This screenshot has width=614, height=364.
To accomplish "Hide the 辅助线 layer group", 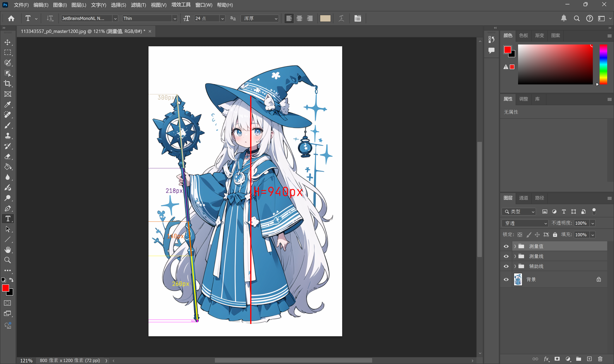I will pyautogui.click(x=506, y=266).
